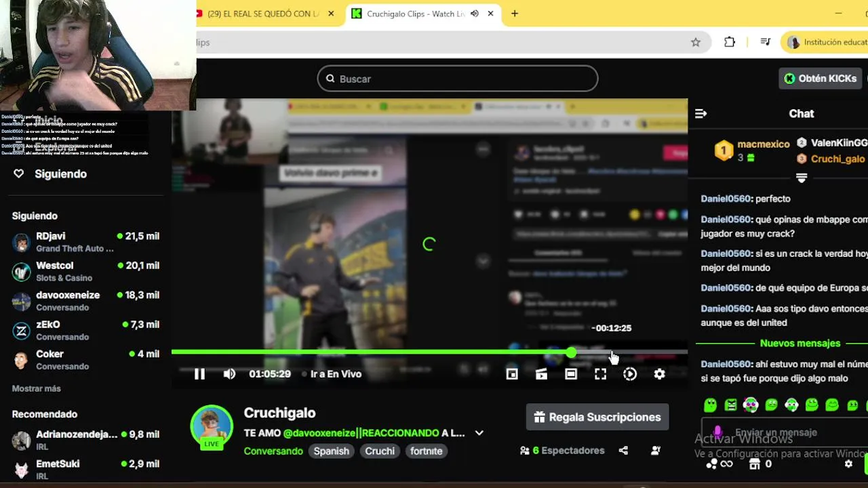
Task: Click the green seek bar handle
Action: click(x=572, y=352)
